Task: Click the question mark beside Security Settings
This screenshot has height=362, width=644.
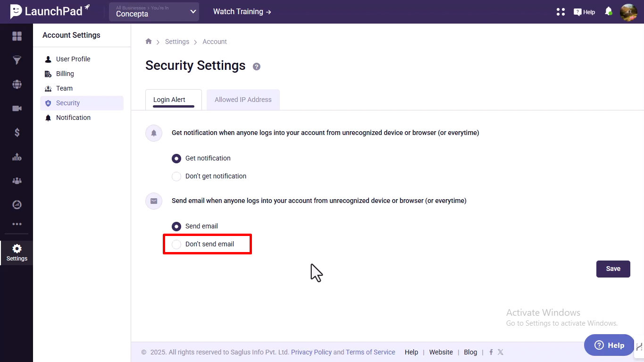Action: [257, 67]
